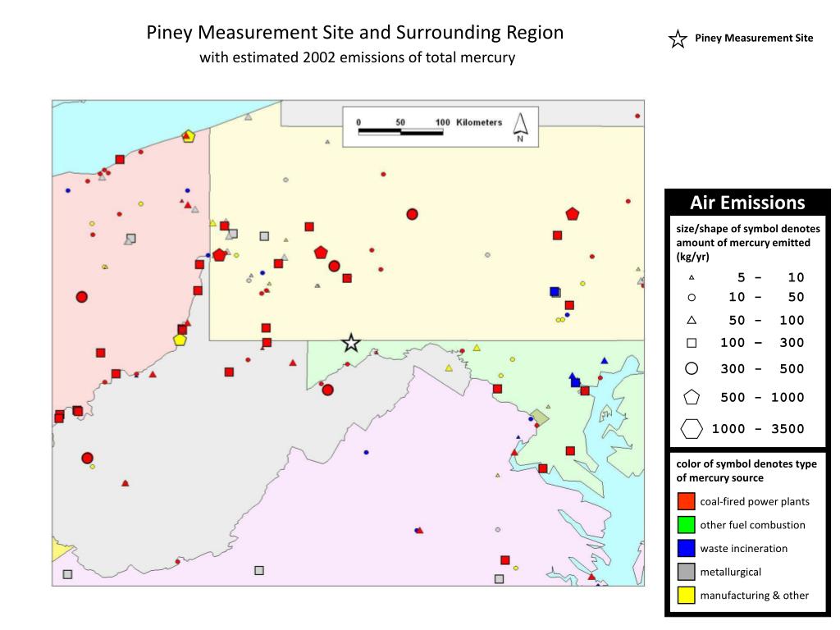Click the north arrow compass symbol

520,126
